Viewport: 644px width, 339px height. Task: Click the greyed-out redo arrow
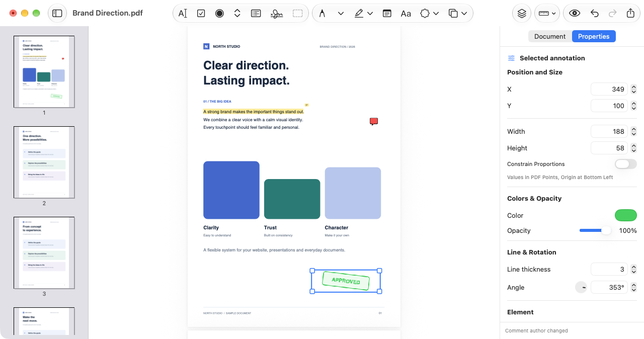tap(612, 14)
